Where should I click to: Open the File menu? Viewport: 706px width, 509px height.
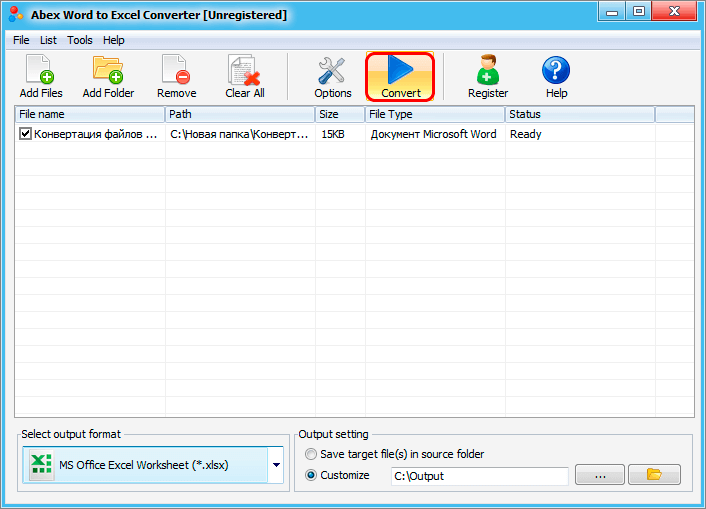tap(21, 40)
